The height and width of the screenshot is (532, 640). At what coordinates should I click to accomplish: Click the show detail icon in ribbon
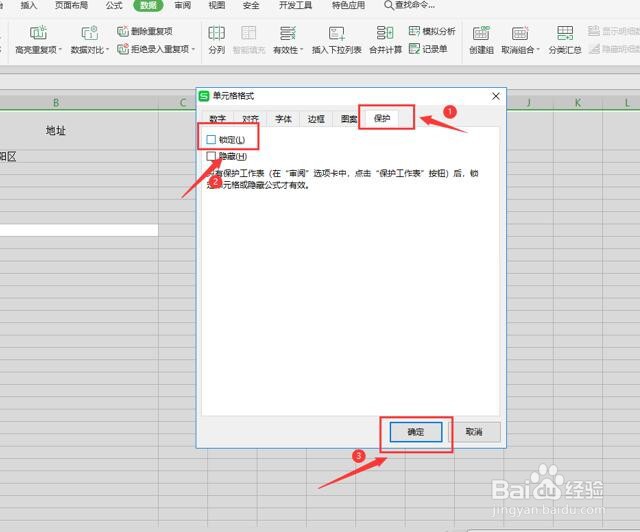pos(593,31)
